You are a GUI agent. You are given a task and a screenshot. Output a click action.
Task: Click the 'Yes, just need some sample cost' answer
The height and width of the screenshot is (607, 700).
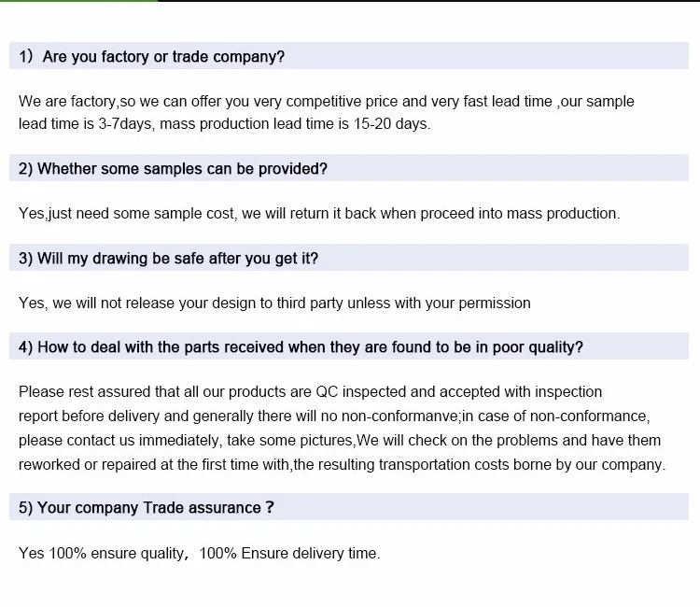[319, 214]
